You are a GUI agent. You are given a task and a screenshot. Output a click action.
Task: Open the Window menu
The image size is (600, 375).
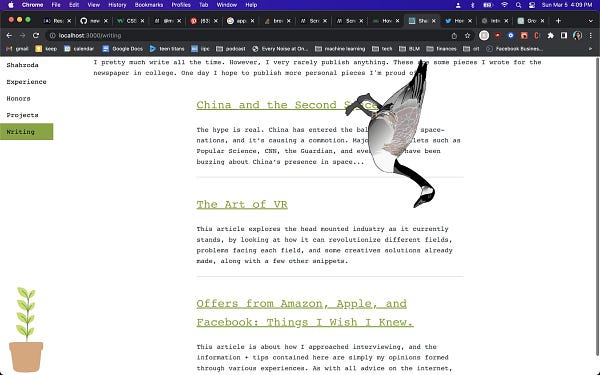click(x=227, y=5)
